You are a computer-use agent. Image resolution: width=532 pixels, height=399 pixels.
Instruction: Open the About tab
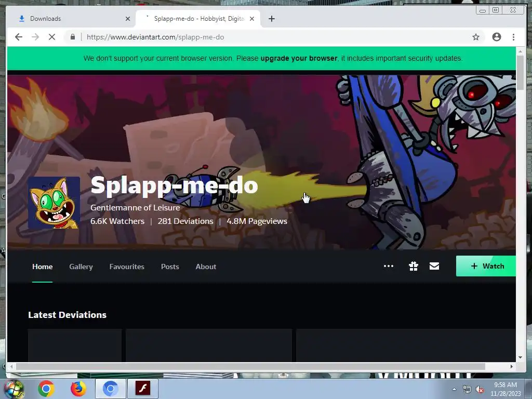click(206, 267)
